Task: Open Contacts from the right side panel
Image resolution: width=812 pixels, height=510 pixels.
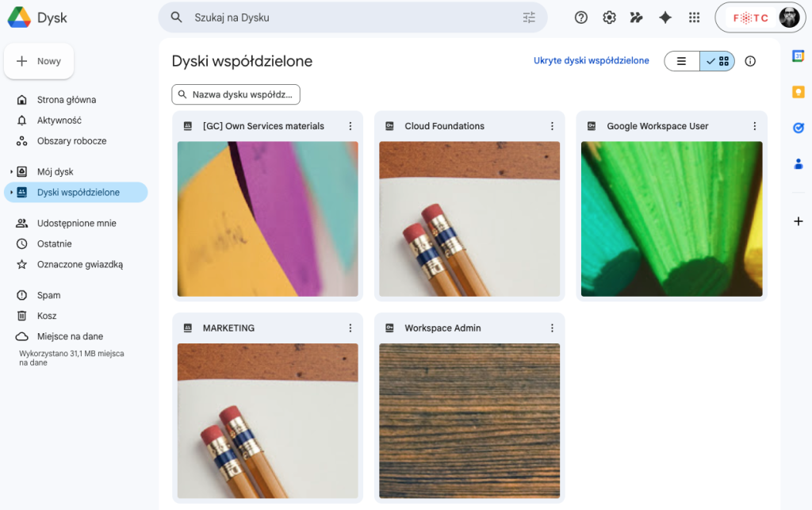Action: click(799, 164)
